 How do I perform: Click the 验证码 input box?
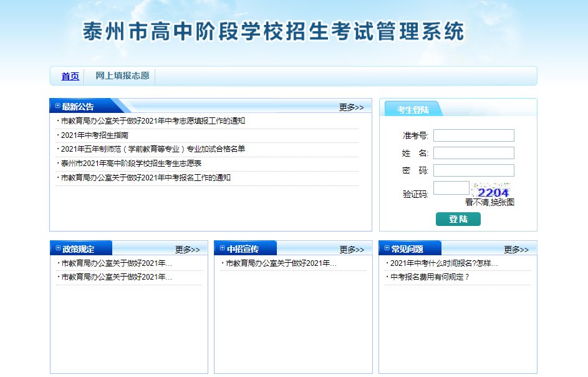[x=451, y=188]
